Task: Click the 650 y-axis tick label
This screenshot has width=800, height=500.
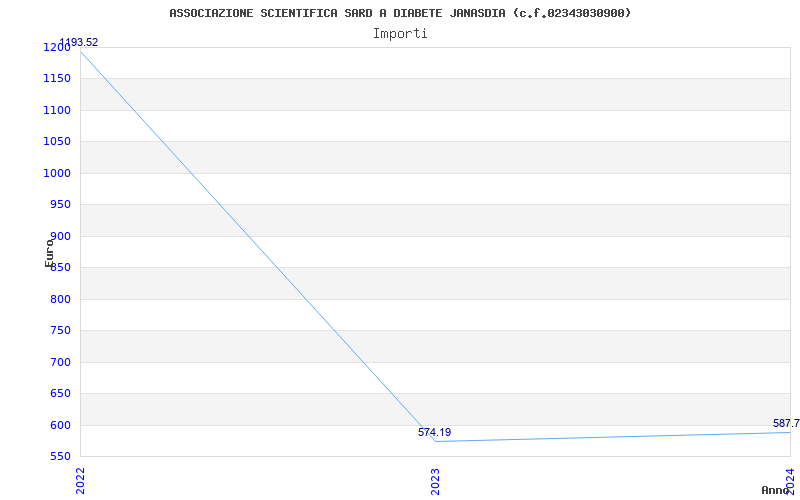Action: 60,393
